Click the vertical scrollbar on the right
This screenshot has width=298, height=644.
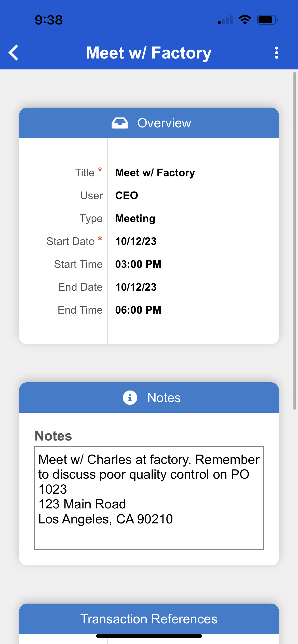[294, 241]
